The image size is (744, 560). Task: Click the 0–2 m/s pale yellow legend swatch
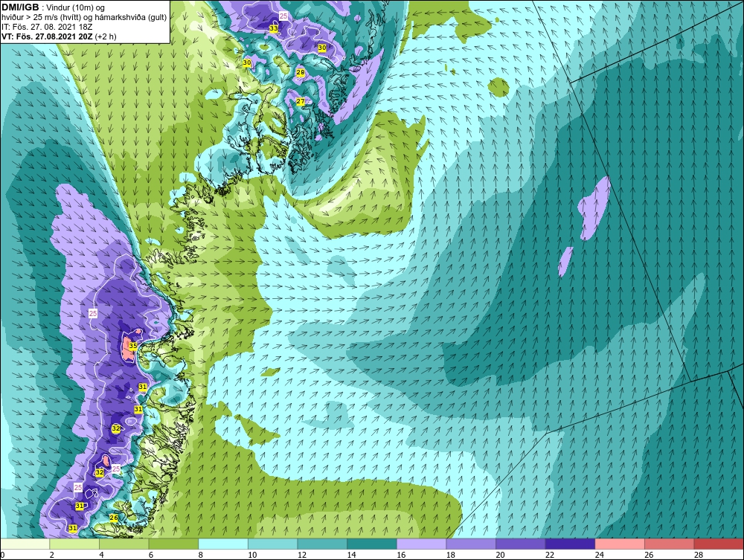click(x=25, y=544)
